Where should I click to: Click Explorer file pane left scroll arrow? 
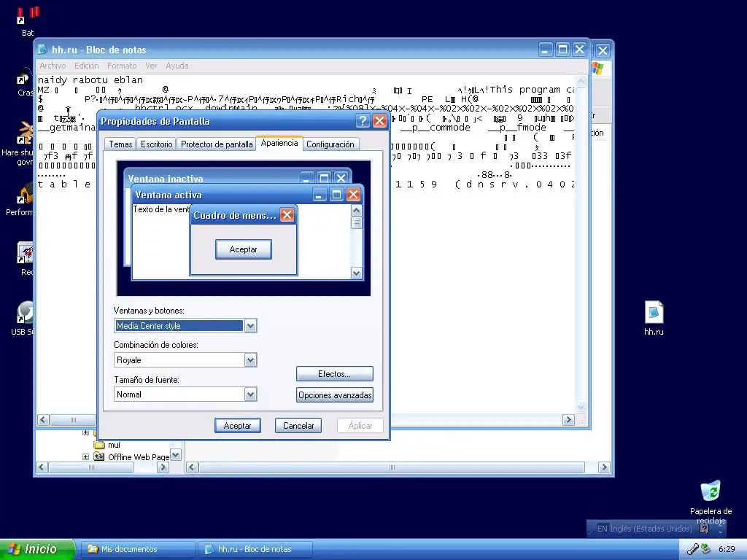[x=192, y=467]
